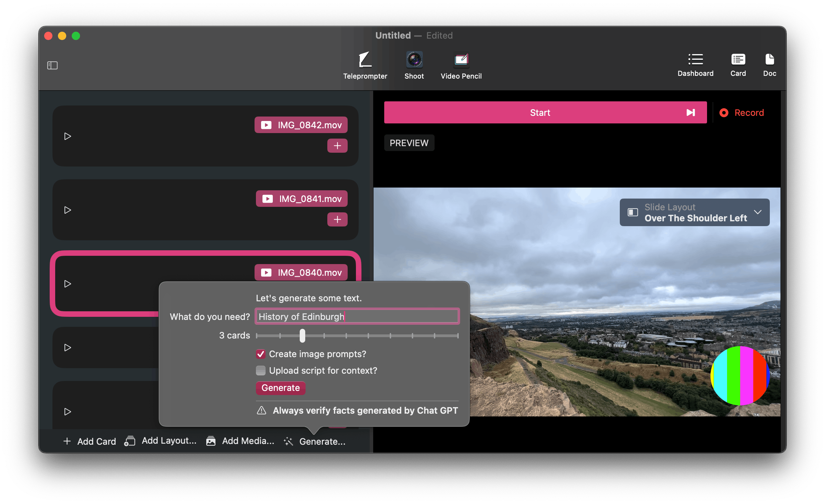Click Add Layout... in bottom toolbar
This screenshot has height=504, width=825.
160,441
